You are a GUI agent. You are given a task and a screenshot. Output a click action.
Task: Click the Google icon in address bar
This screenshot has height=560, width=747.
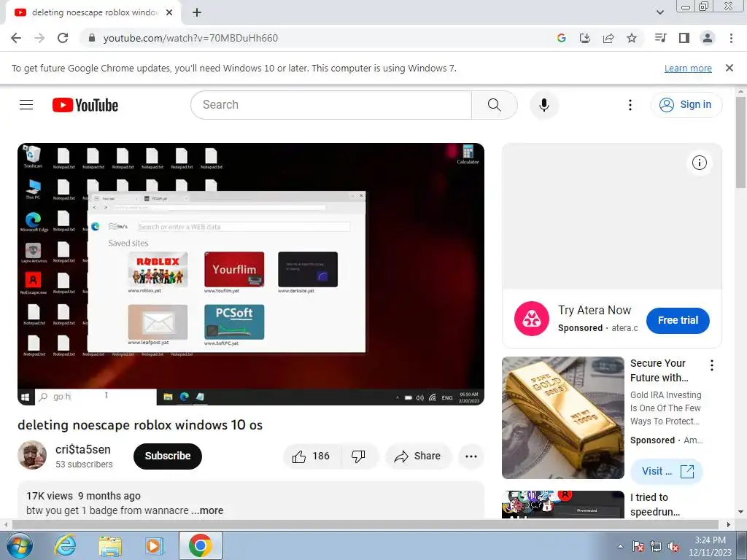[561, 38]
